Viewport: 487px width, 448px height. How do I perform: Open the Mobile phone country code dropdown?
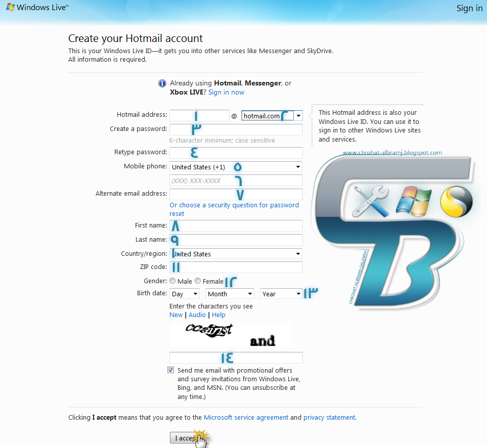tap(236, 167)
